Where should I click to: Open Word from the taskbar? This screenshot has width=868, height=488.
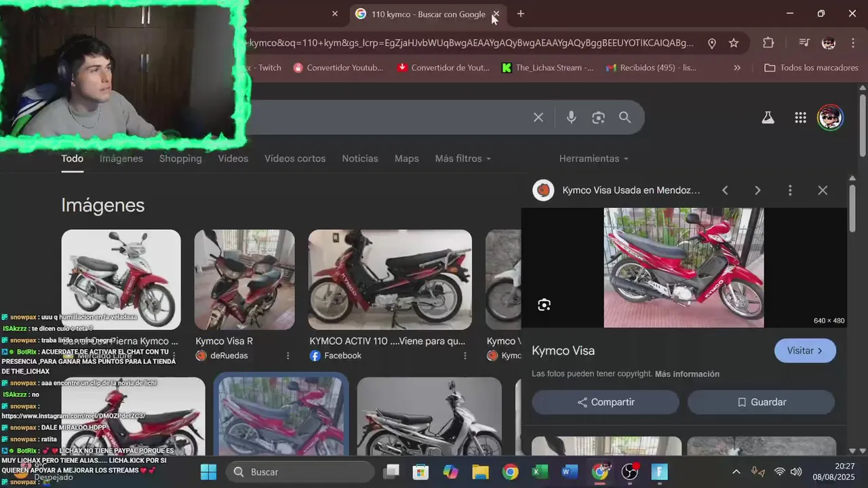click(570, 472)
